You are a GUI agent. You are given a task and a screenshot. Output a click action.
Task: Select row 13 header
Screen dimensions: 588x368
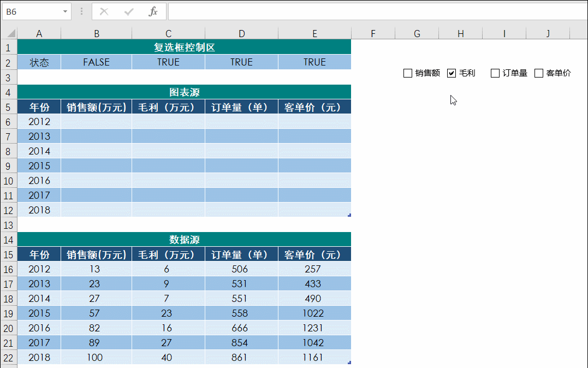tap(8, 225)
